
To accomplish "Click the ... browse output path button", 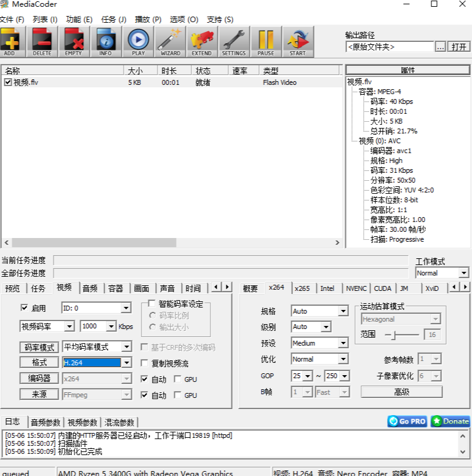I will click(x=441, y=47).
